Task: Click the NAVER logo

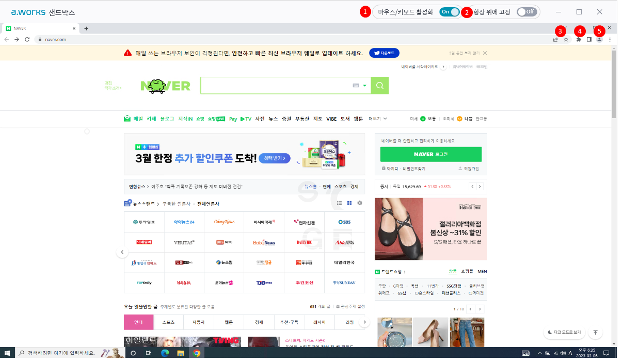Action: click(165, 86)
